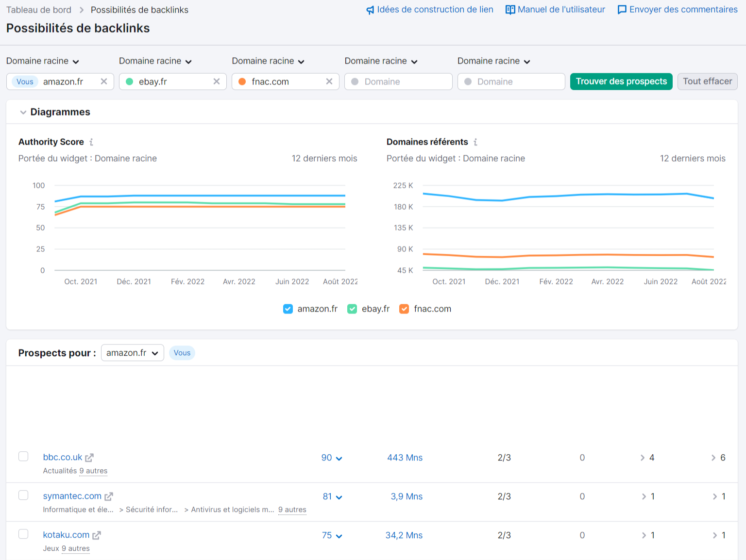This screenshot has width=746, height=560.
Task: Open fourth Domaine racine dropdown
Action: [381, 61]
